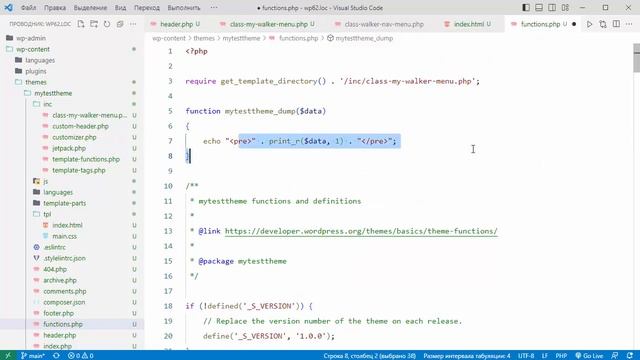Open changes compare icon in editor toolbar
Screen dimensions: 640x360
[602, 24]
